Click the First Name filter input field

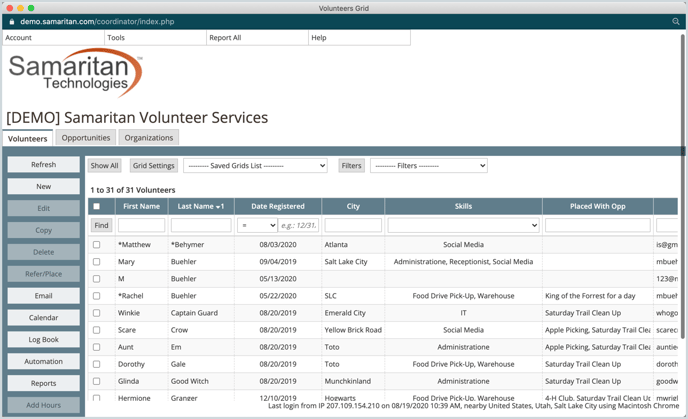(x=141, y=226)
